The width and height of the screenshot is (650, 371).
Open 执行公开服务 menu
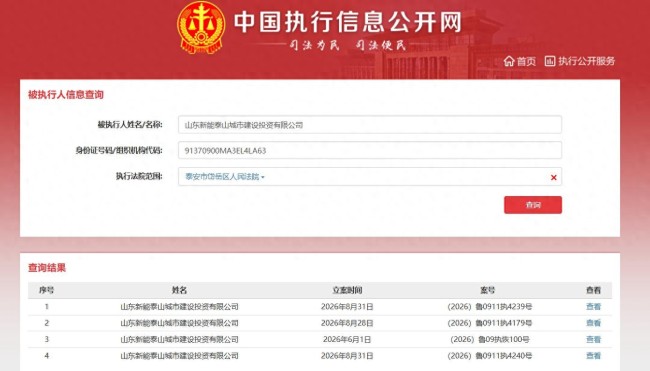click(580, 61)
